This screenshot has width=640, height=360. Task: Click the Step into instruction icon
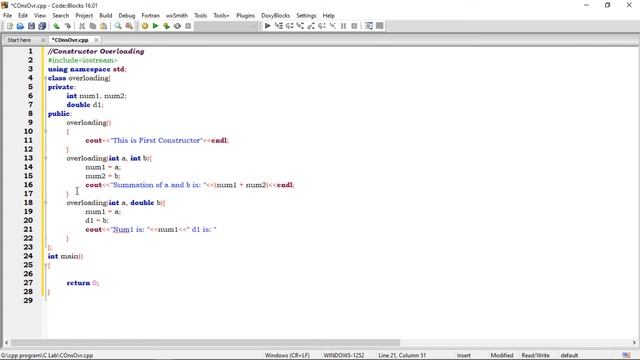coord(332,26)
